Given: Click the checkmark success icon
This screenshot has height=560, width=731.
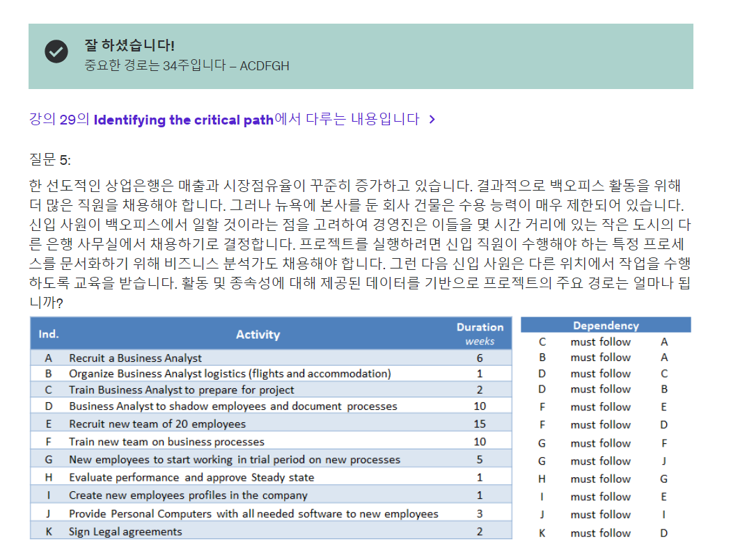Looking at the screenshot, I should click(x=56, y=51).
